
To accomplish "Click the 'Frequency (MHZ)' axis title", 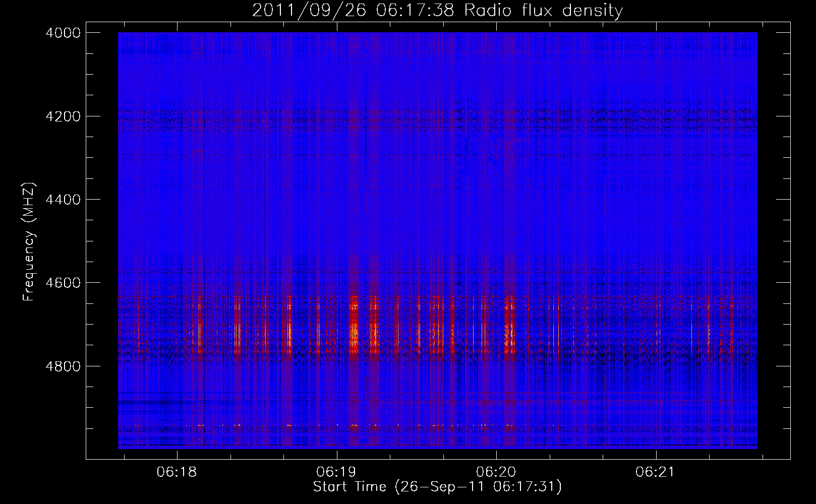I will [29, 242].
